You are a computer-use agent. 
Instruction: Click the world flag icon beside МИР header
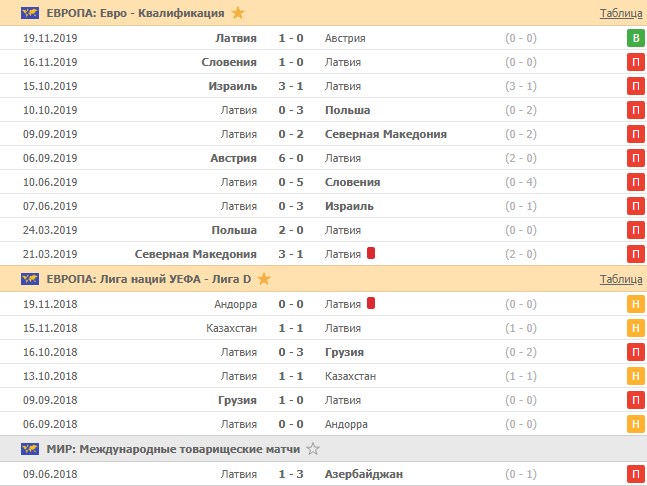(30, 448)
